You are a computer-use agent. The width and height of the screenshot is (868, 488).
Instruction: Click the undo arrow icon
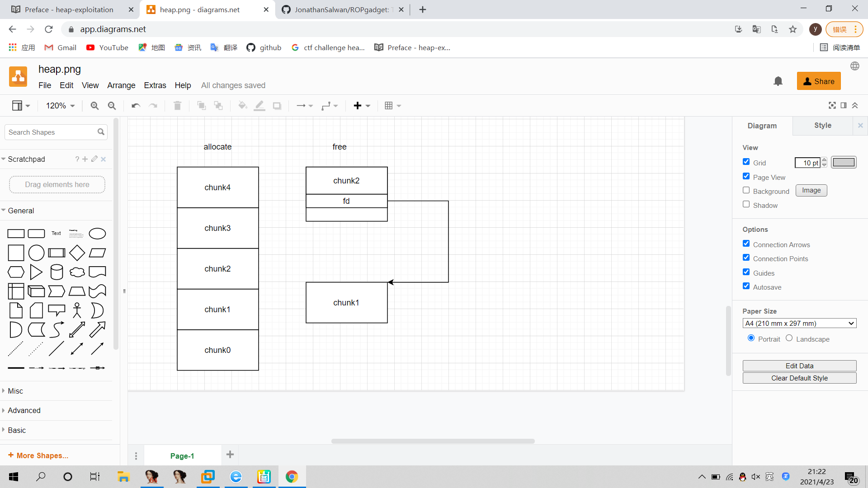coord(136,106)
